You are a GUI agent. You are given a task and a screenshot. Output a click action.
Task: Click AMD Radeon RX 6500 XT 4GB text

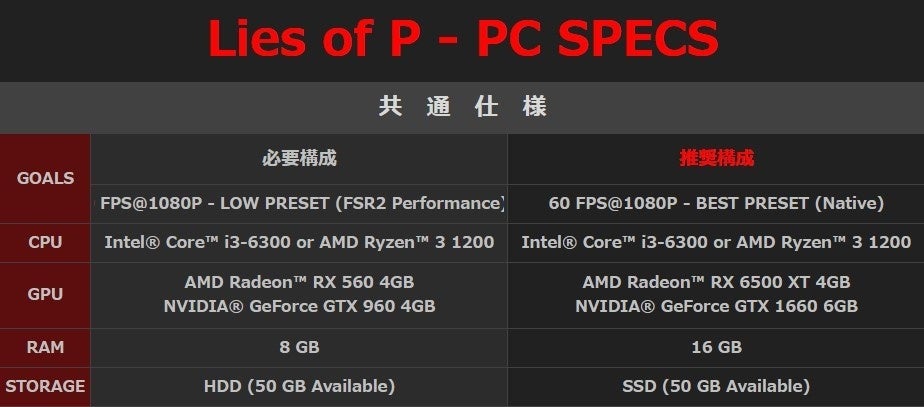[x=716, y=282]
